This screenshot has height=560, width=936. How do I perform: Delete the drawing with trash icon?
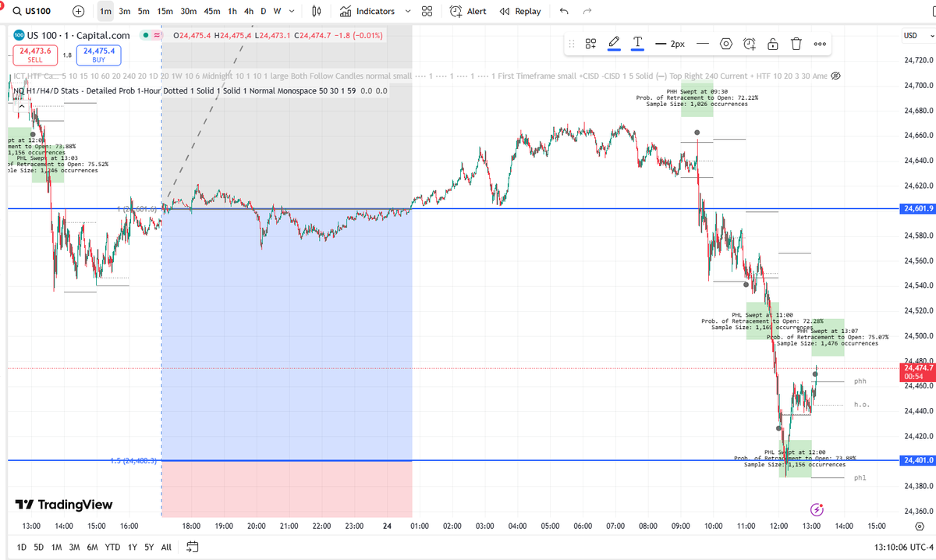pos(796,44)
